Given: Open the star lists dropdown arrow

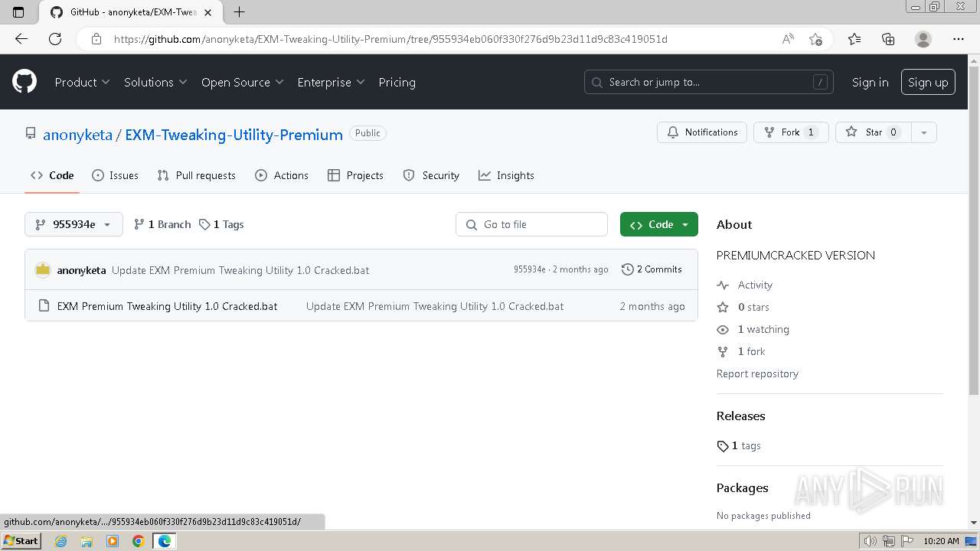Looking at the screenshot, I should point(923,132).
